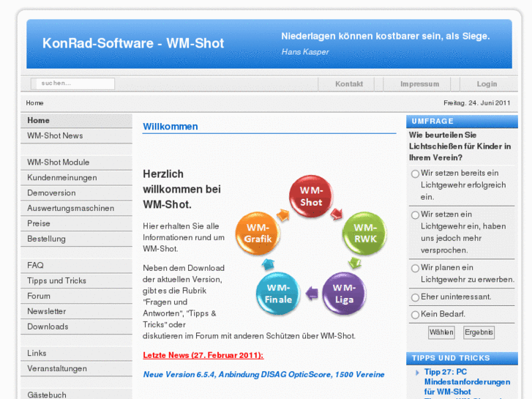The height and width of the screenshot is (399, 532).
Task: Click into the 'suchen...' search field
Action: [72, 83]
